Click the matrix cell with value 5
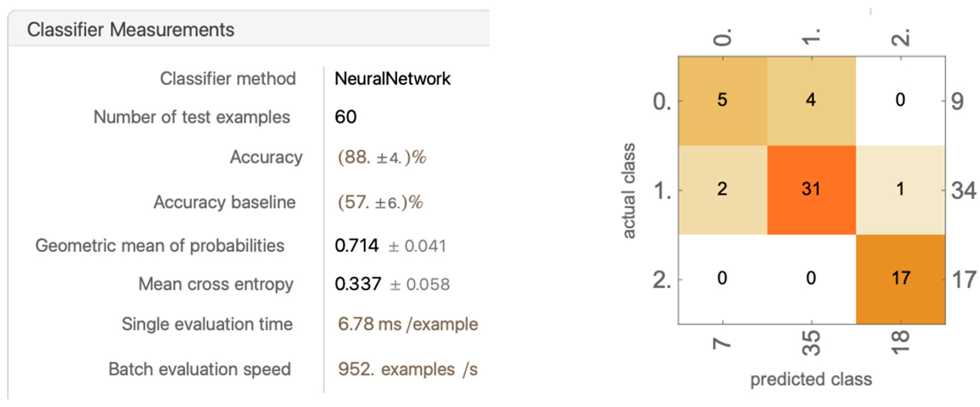The height and width of the screenshot is (407, 980). [x=722, y=100]
